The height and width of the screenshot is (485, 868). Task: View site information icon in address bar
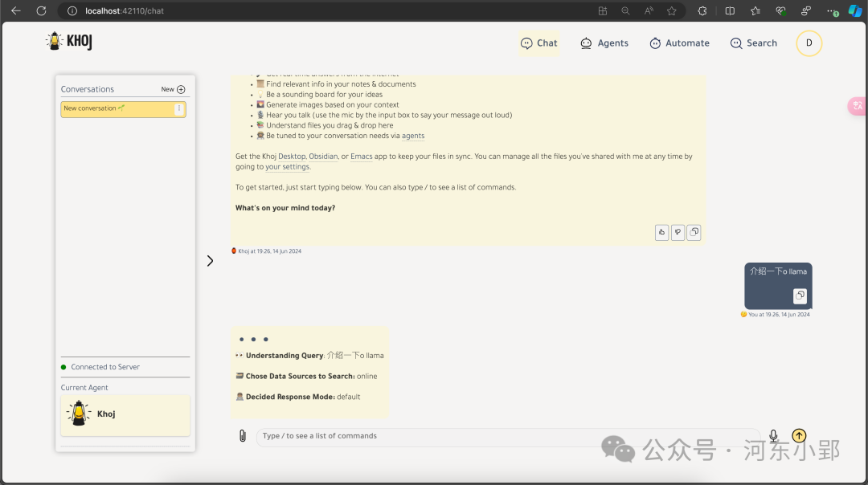click(x=72, y=11)
